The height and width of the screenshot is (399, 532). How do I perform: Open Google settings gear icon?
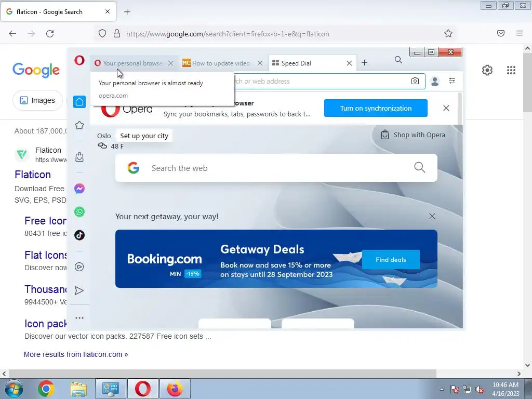point(487,70)
